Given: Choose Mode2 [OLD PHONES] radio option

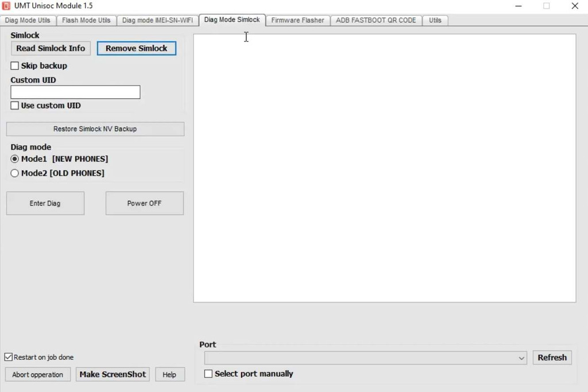Looking at the screenshot, I should tap(14, 173).
